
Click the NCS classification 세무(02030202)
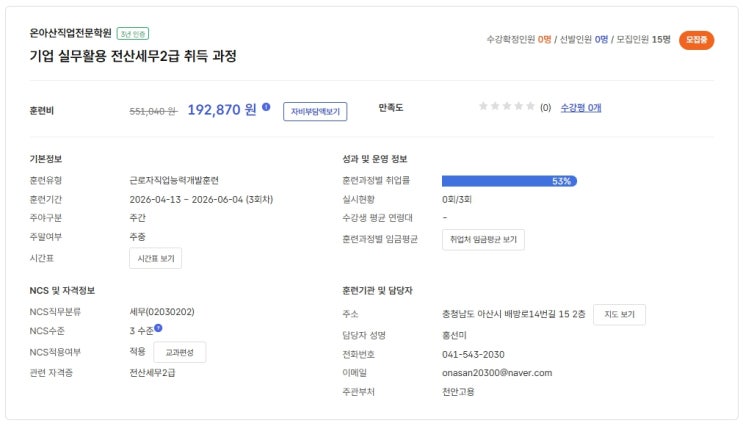162,311
